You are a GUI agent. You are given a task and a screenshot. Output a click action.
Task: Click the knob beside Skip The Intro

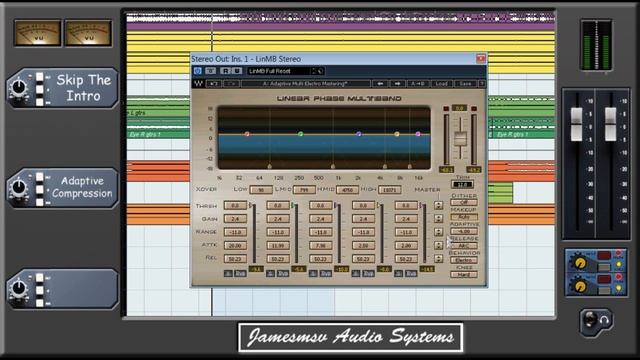(18, 87)
